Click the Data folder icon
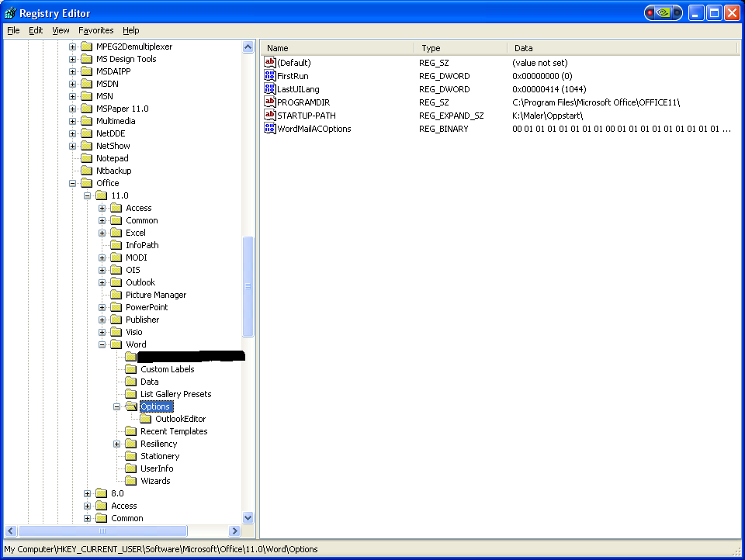 coord(130,381)
